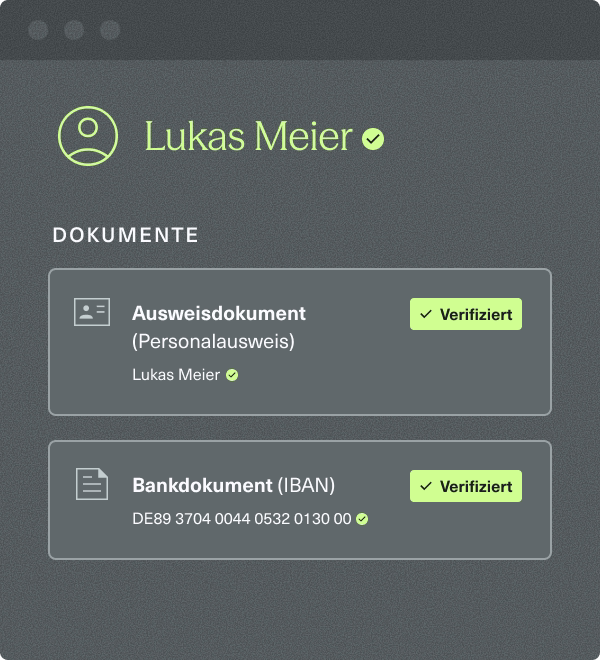Click the profile avatar icon
This screenshot has height=660, width=600.
click(88, 135)
